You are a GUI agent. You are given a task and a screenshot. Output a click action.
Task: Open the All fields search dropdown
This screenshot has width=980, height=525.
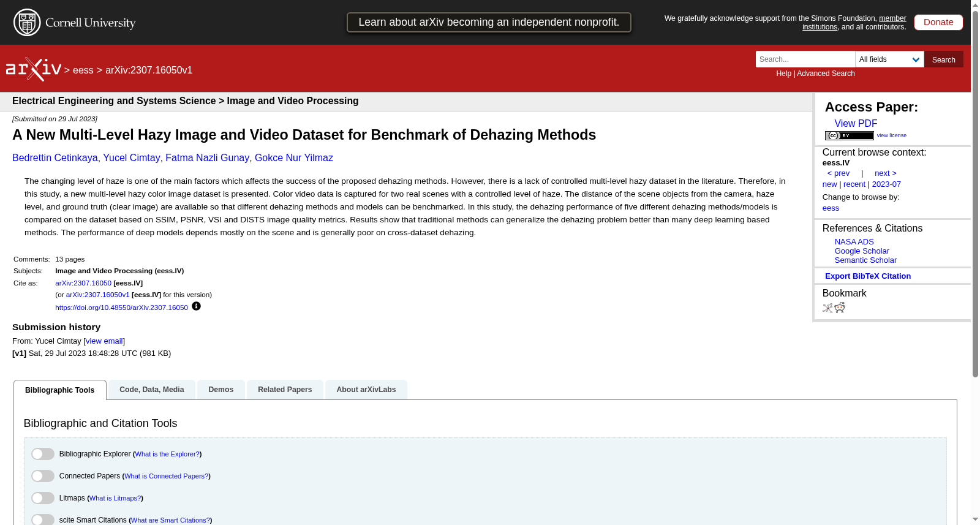pyautogui.click(x=889, y=59)
